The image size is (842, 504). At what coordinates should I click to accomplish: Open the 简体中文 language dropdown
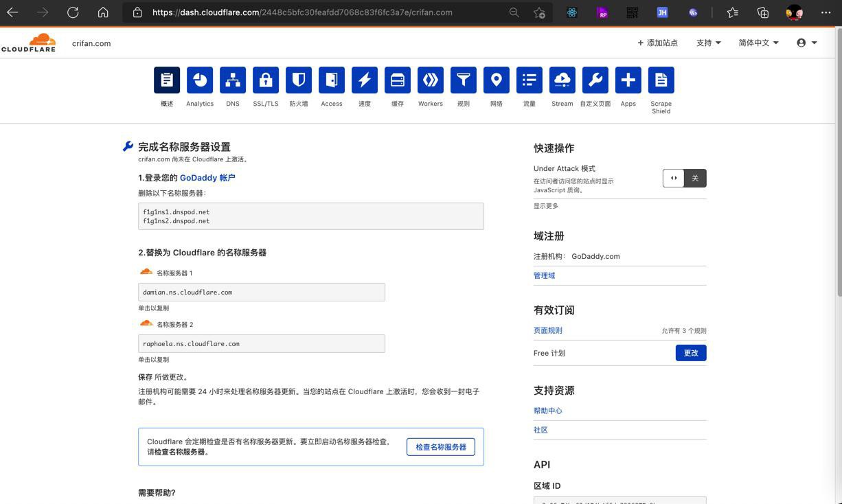(x=759, y=43)
